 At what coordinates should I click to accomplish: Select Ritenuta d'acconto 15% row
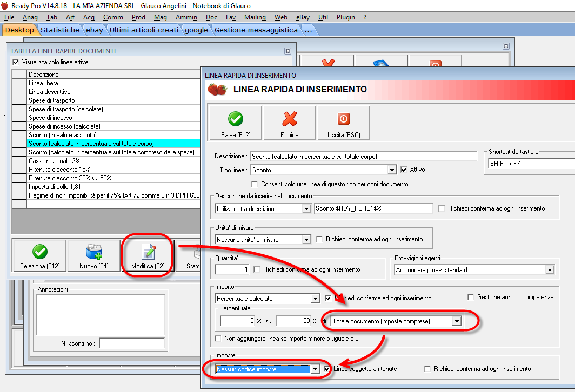tap(114, 169)
